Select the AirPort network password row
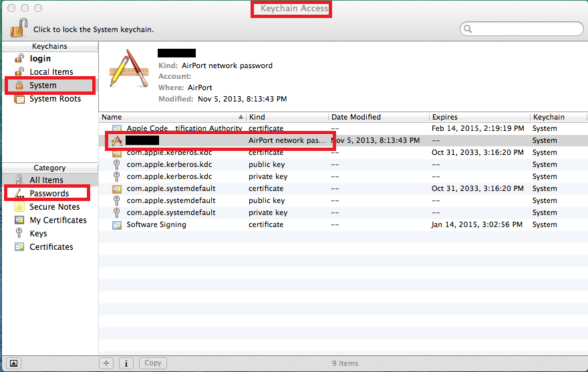588x372 pixels. pos(343,140)
